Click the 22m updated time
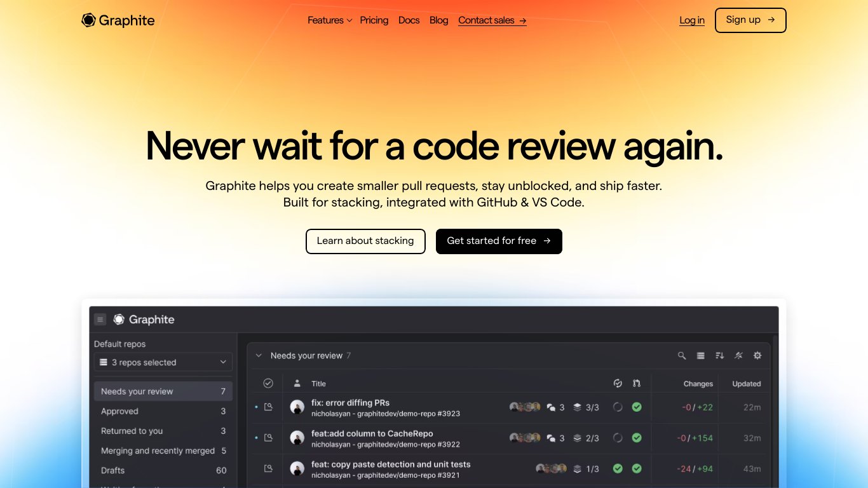 point(752,407)
